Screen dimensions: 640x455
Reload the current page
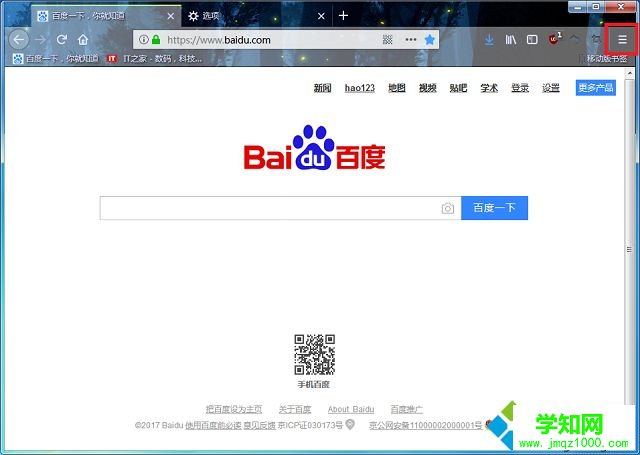62,40
